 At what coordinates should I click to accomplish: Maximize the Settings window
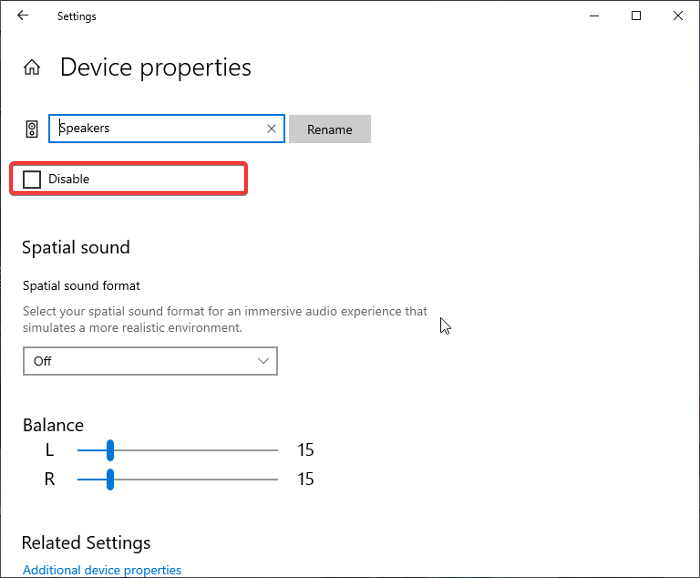tap(636, 16)
